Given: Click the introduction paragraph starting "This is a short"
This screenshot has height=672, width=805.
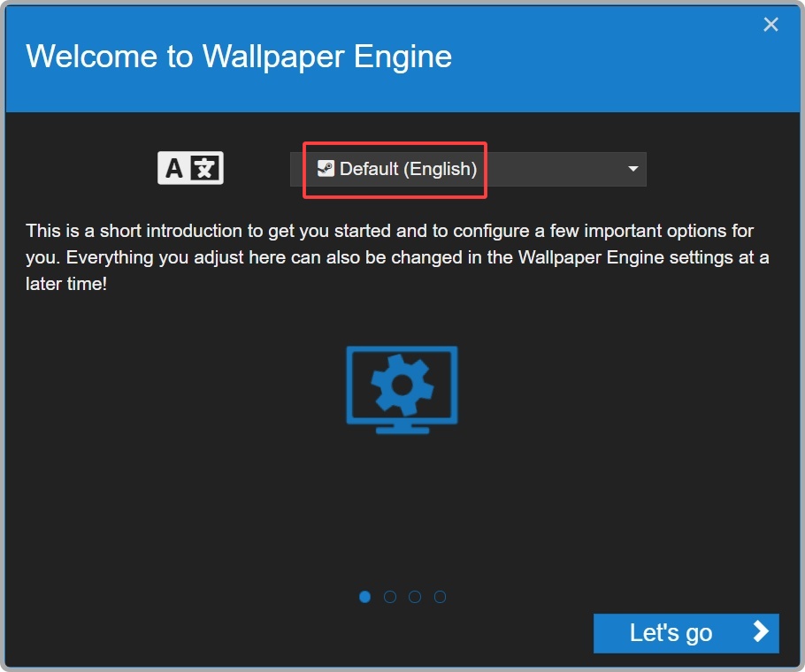Looking at the screenshot, I should point(397,257).
